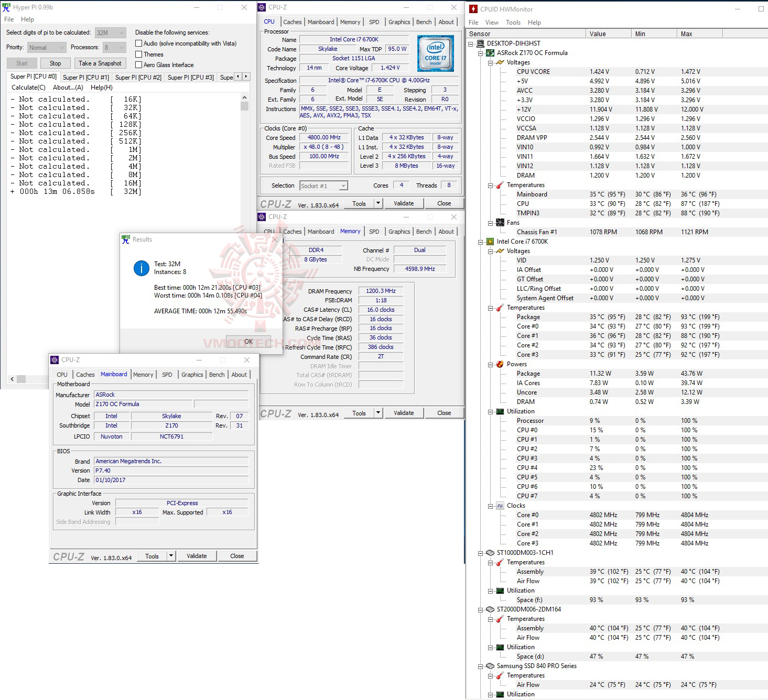Click the Results dialog title icon
This screenshot has height=700, width=768.
click(126, 239)
